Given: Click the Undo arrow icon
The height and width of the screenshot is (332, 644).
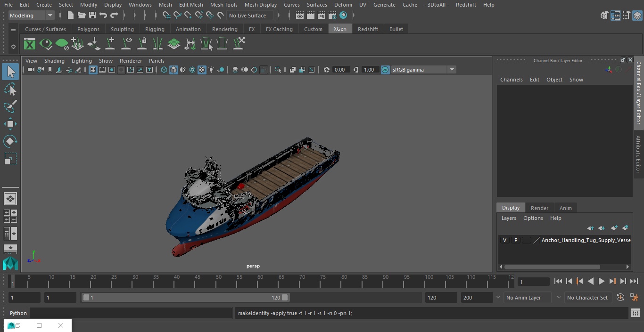Looking at the screenshot, I should point(103,16).
